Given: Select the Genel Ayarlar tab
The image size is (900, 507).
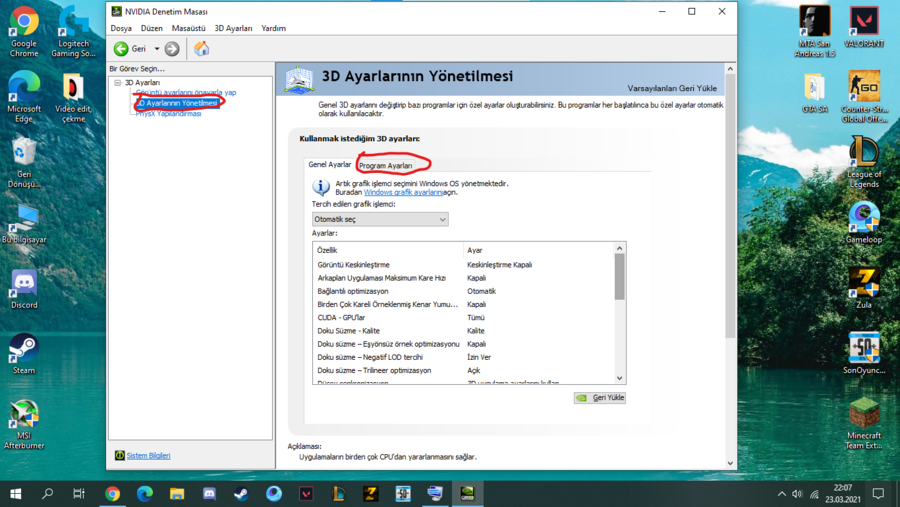Looking at the screenshot, I should 329,164.
